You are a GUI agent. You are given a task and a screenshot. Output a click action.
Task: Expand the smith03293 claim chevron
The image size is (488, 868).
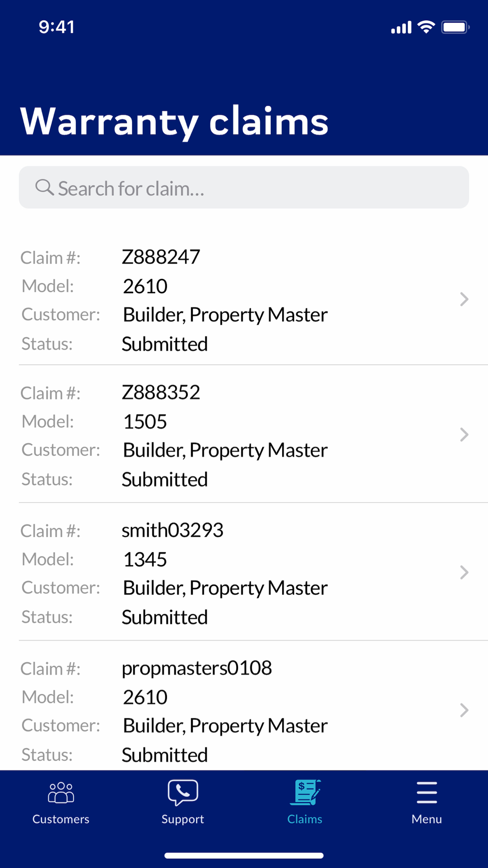pos(464,572)
